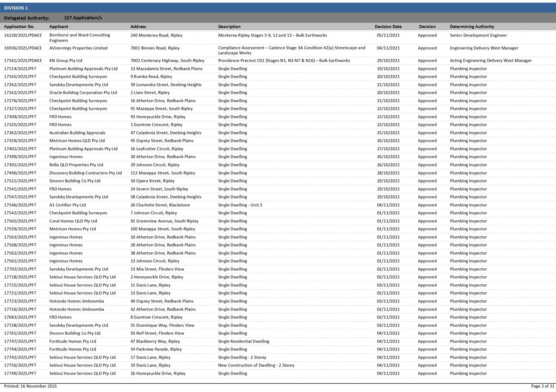
Task: Click the Applicant column header
Action: click(59, 27)
